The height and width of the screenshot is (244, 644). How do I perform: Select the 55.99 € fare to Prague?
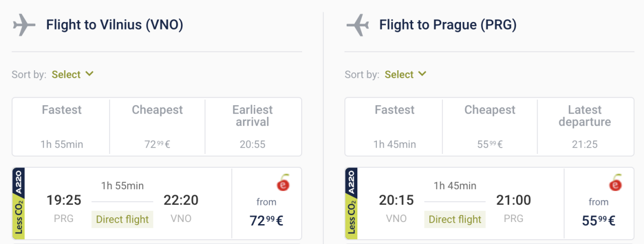pos(599,220)
